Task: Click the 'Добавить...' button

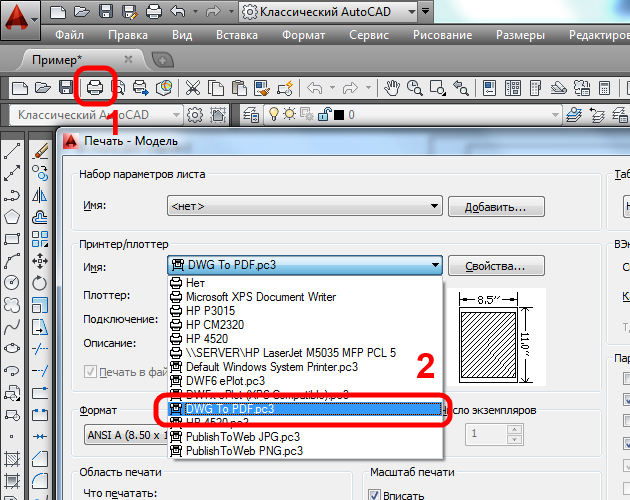Action: (x=496, y=207)
